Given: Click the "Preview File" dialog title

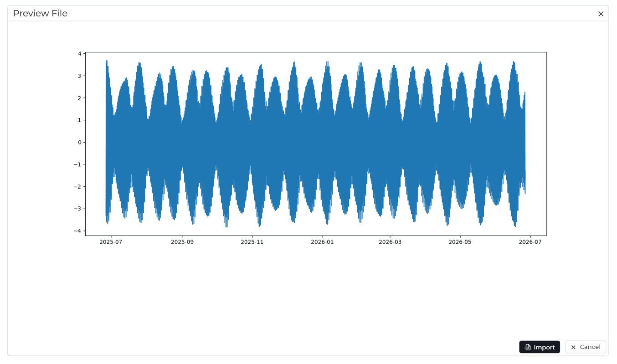Looking at the screenshot, I should coord(40,13).
